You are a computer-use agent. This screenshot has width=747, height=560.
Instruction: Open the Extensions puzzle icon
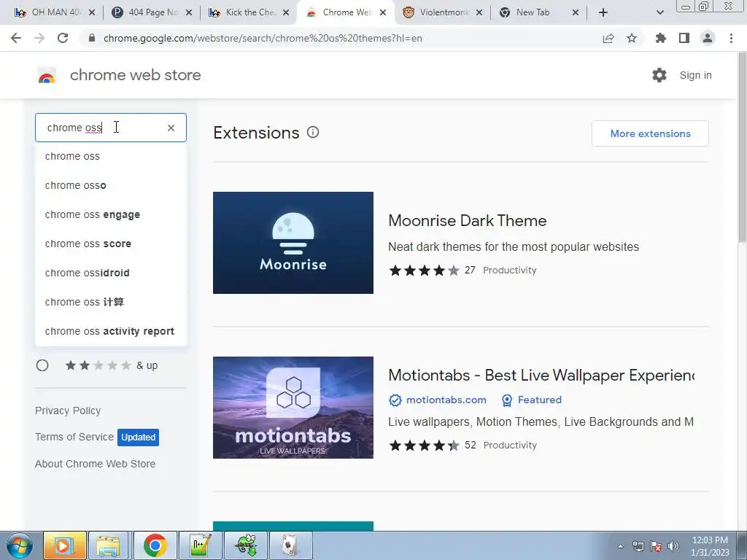click(x=660, y=38)
